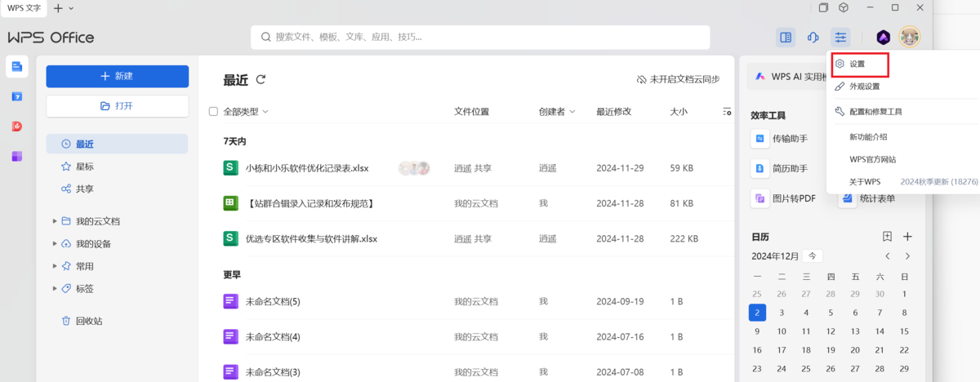This screenshot has height=382, width=980.
Task: Select 新功能介绍 menu item
Action: 868,137
